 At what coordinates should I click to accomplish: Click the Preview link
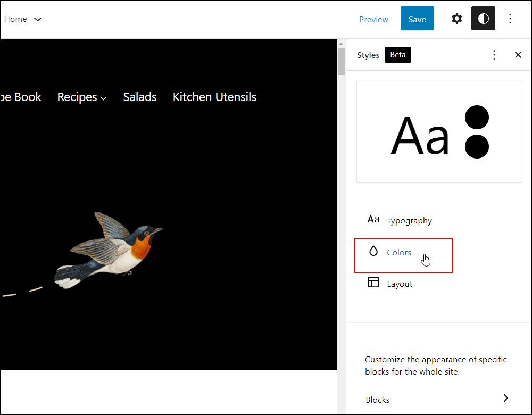tap(373, 19)
